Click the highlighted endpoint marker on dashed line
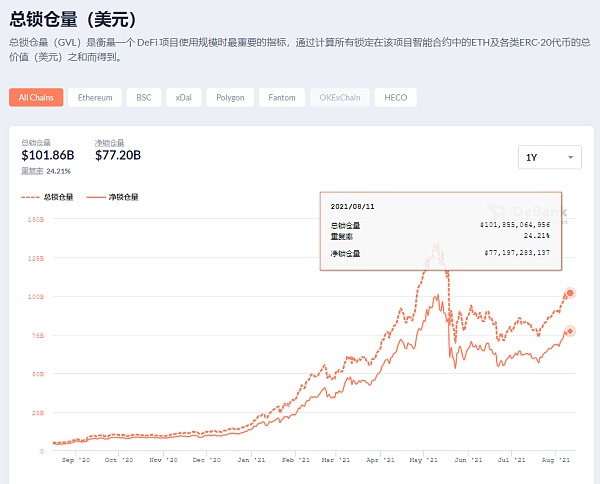Screen dimensions: 600x484 click(x=570, y=293)
